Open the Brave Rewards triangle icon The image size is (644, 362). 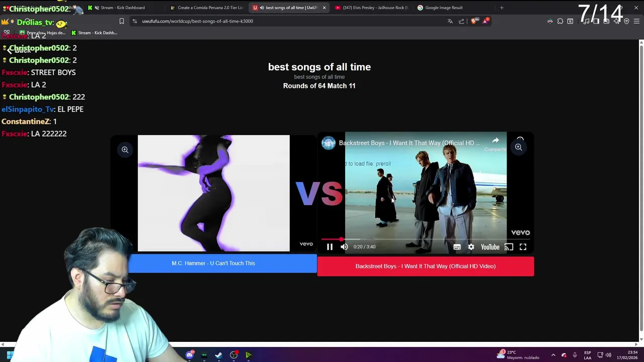coord(486,21)
